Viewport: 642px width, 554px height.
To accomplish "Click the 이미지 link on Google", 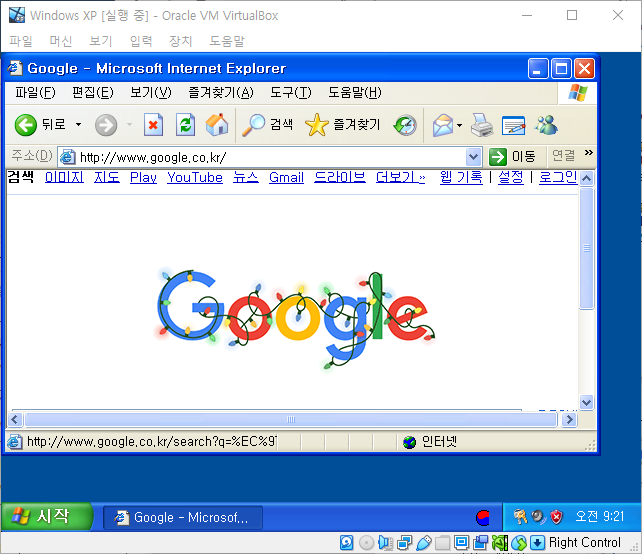I will click(64, 177).
